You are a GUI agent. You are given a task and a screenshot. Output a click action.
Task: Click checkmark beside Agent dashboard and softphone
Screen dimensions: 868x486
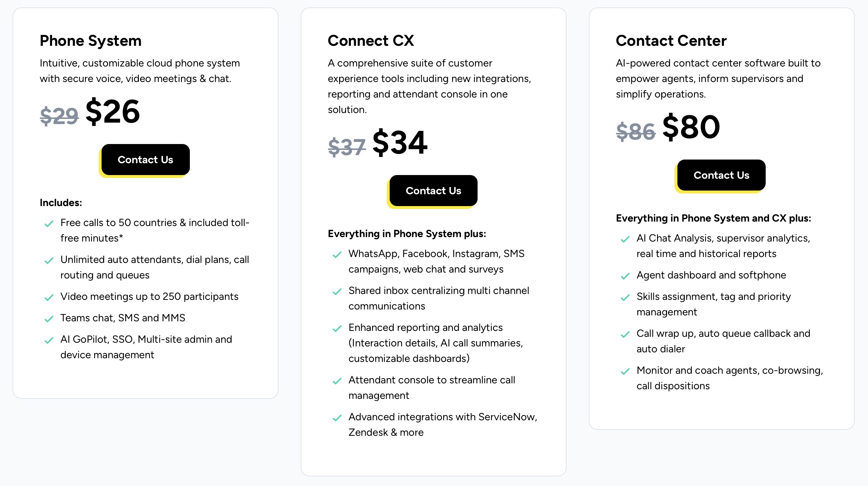coord(625,276)
